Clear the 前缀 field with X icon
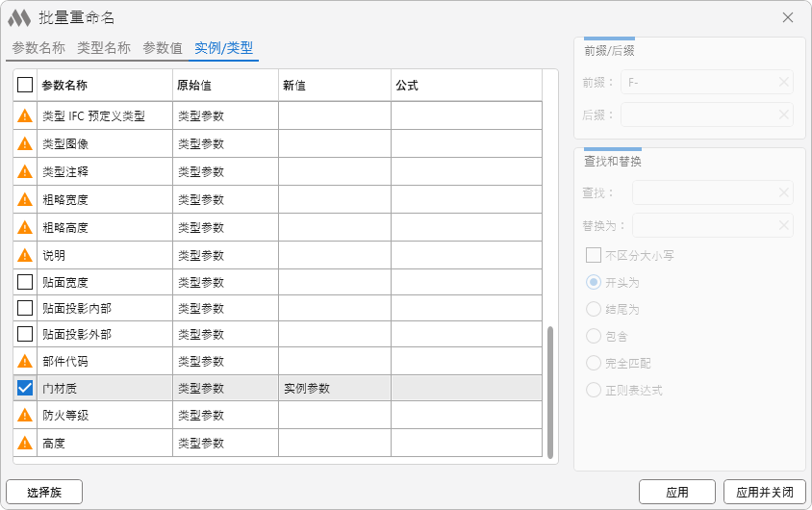 point(784,83)
